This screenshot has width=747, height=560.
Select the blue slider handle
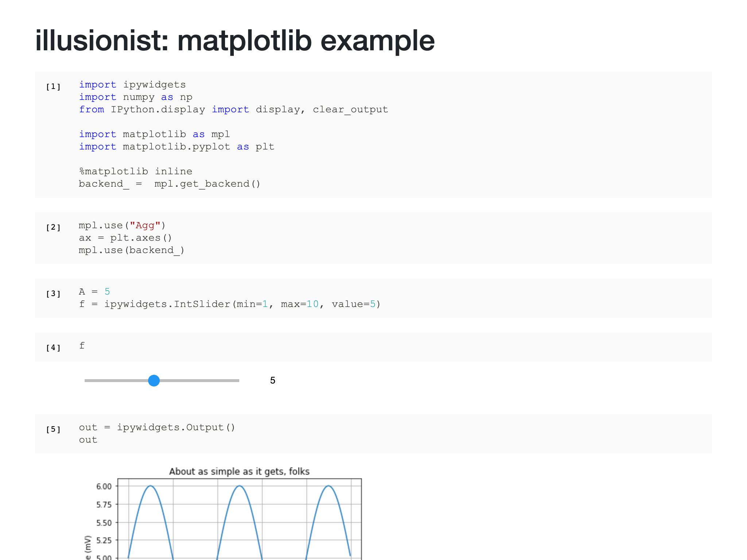[x=154, y=381]
